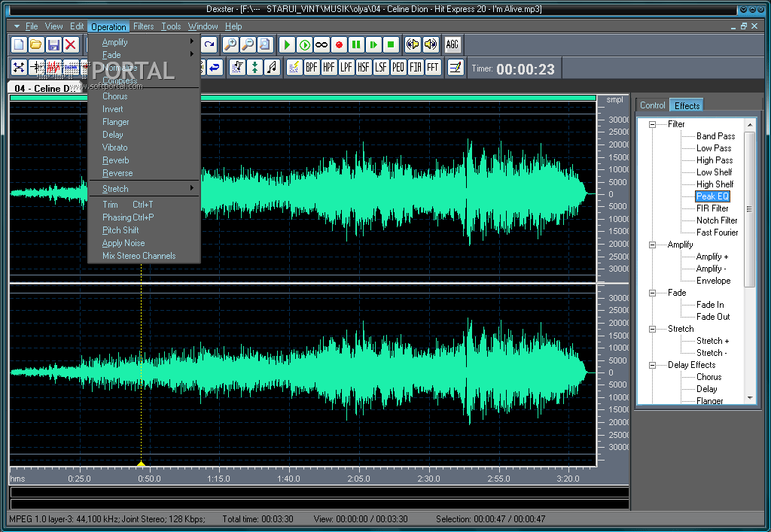Viewport: 771px width, 532px height.
Task: Pause playback with the green Pause button
Action: [356, 44]
